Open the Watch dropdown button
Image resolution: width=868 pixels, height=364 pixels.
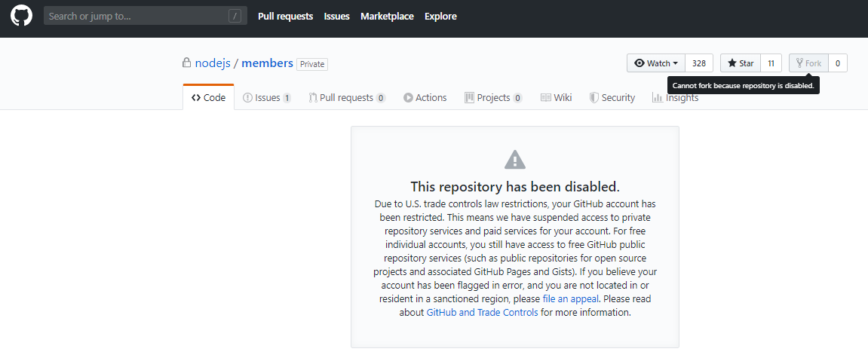point(656,63)
